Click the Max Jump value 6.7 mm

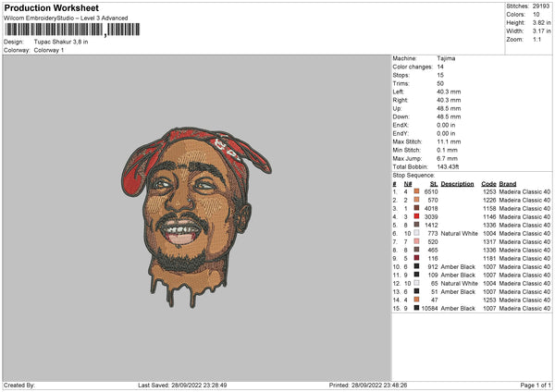point(447,158)
